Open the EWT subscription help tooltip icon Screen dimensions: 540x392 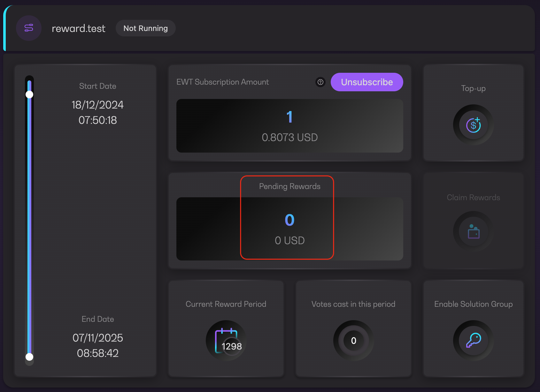coord(320,82)
